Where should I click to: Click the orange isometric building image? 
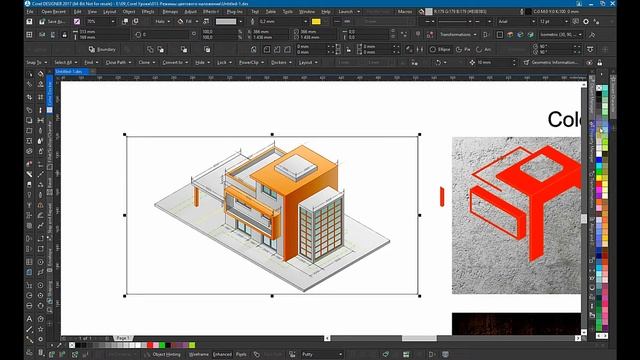point(272,215)
